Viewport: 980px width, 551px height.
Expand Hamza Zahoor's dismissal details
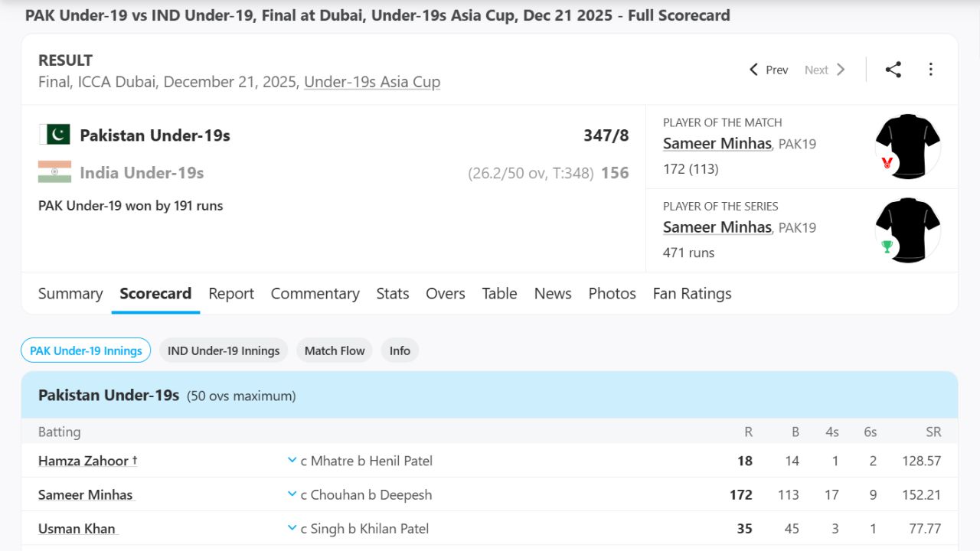coord(292,460)
